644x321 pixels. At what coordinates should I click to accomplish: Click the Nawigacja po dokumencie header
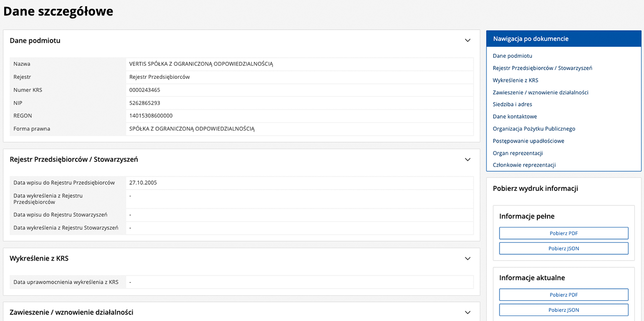[531, 39]
